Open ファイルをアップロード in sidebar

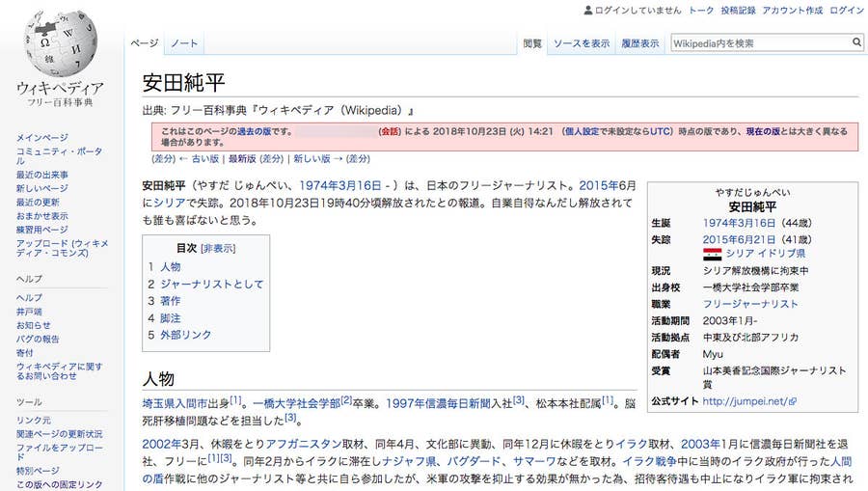coord(59,452)
